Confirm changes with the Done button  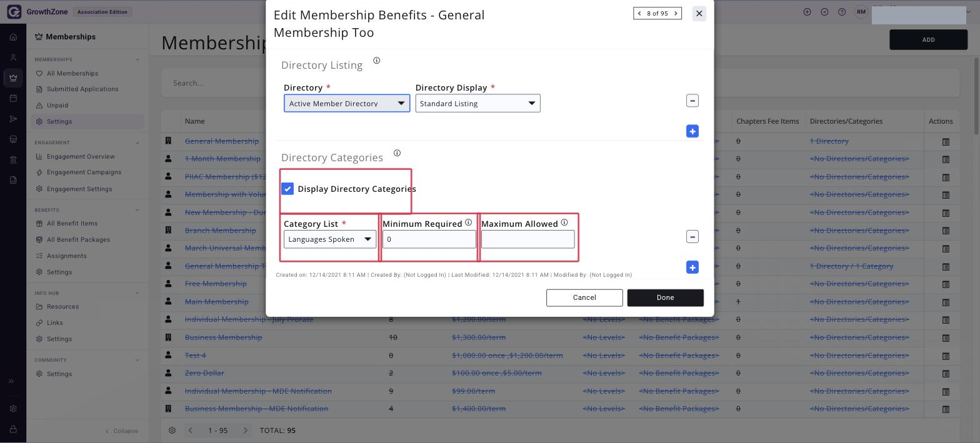[665, 297]
